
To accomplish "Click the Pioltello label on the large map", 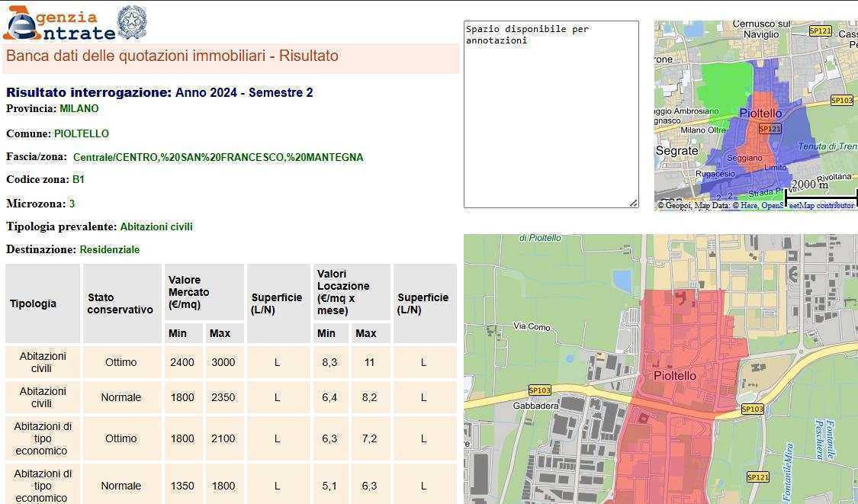I will click(x=675, y=376).
